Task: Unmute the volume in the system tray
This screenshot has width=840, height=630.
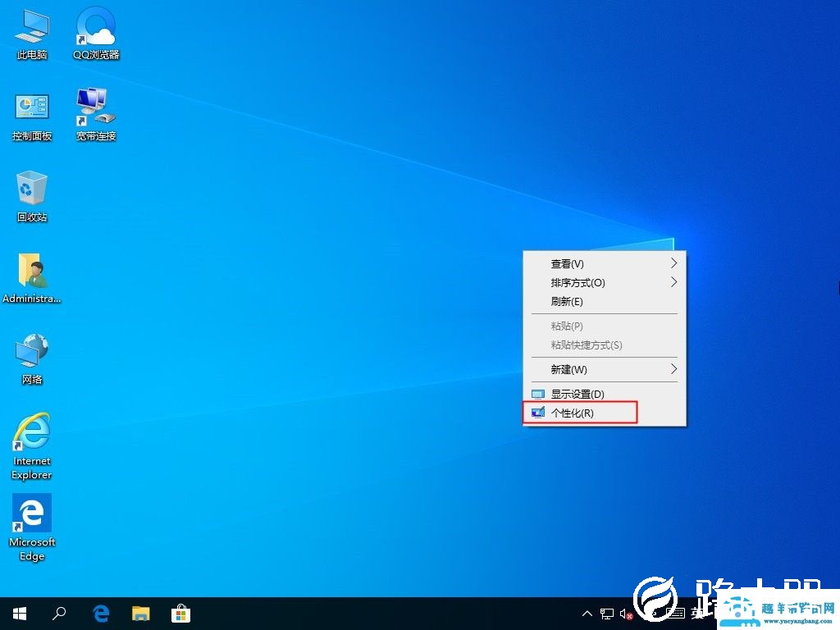Action: 628,613
